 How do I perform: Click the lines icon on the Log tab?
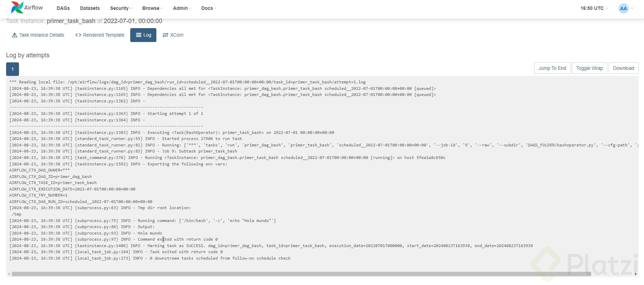click(139, 35)
